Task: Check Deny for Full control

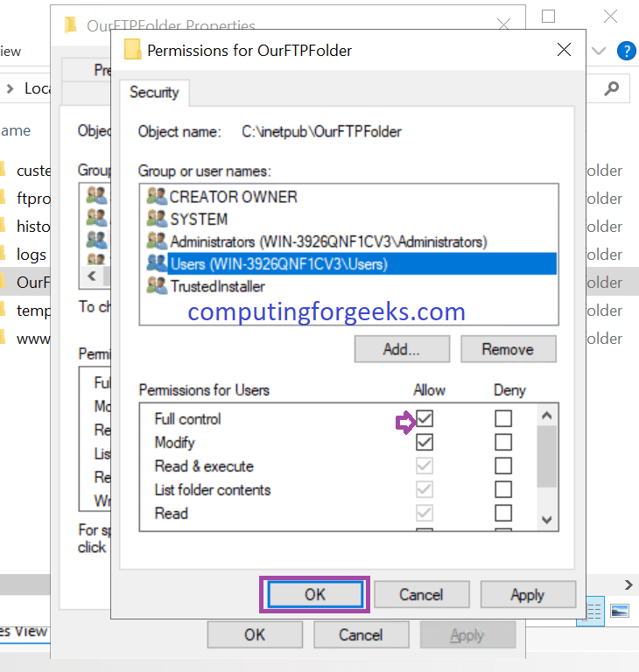Action: click(503, 419)
